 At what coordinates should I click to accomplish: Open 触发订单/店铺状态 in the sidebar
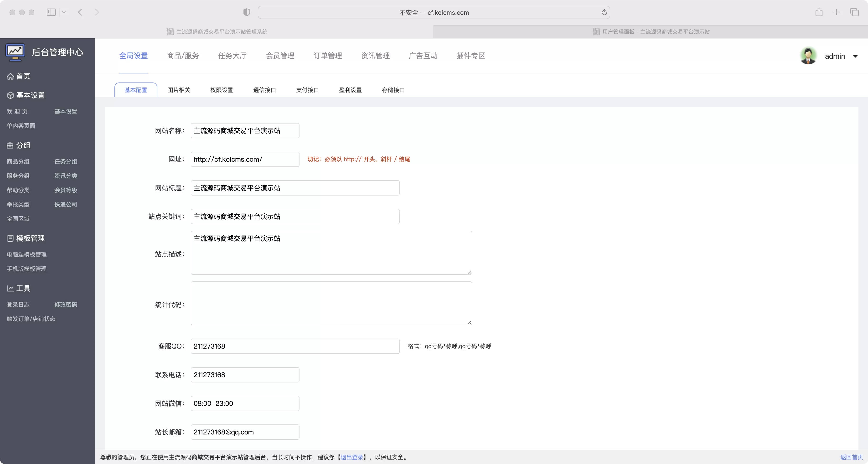click(x=31, y=319)
